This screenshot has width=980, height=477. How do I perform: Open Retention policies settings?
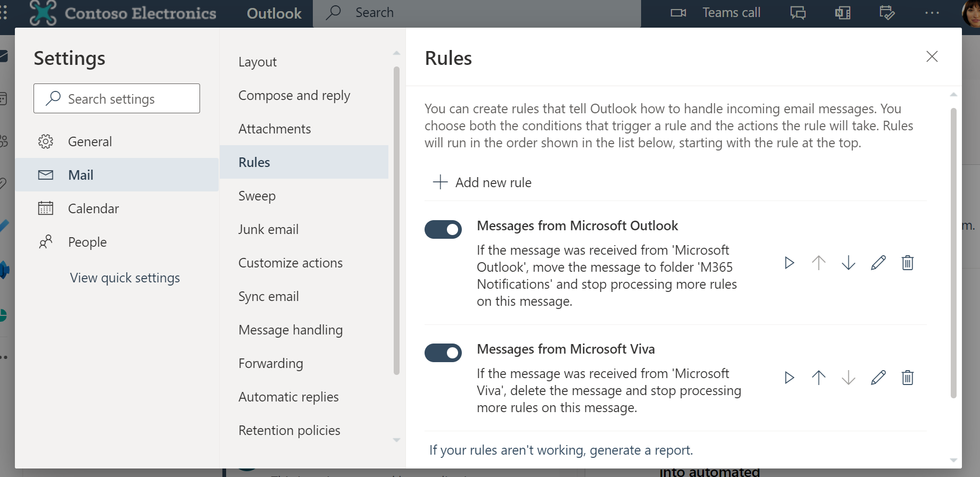pyautogui.click(x=304, y=430)
